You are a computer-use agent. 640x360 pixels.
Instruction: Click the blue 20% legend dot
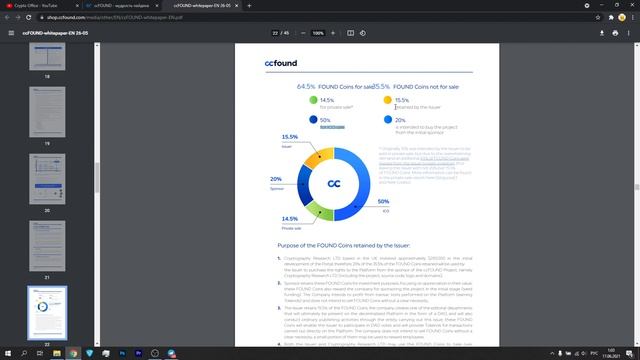(388, 120)
